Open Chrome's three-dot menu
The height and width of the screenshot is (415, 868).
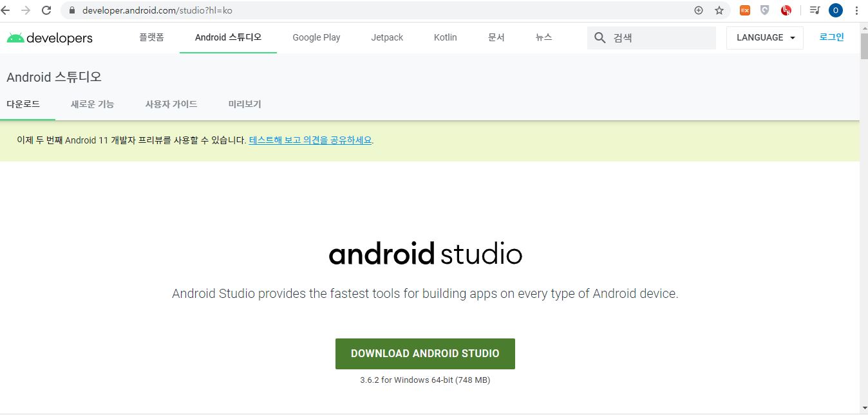(856, 10)
